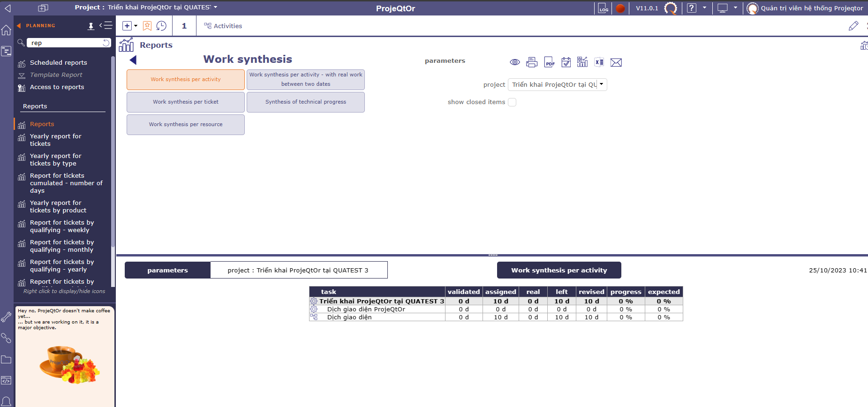868x407 pixels.
Task: Print the report with the printer icon
Action: point(532,62)
